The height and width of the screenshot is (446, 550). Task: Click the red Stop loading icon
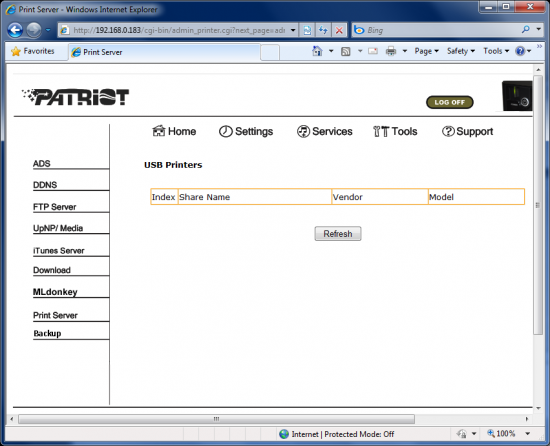tap(339, 30)
